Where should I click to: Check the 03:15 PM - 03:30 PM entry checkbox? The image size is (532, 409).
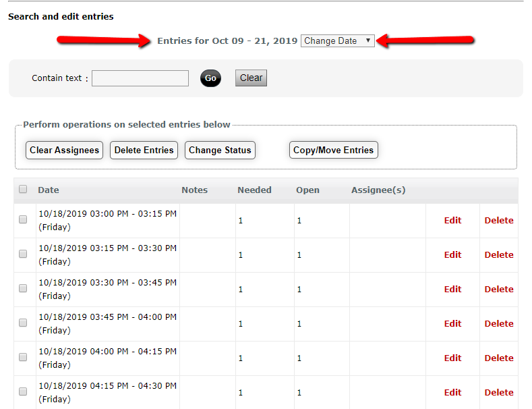tap(23, 254)
